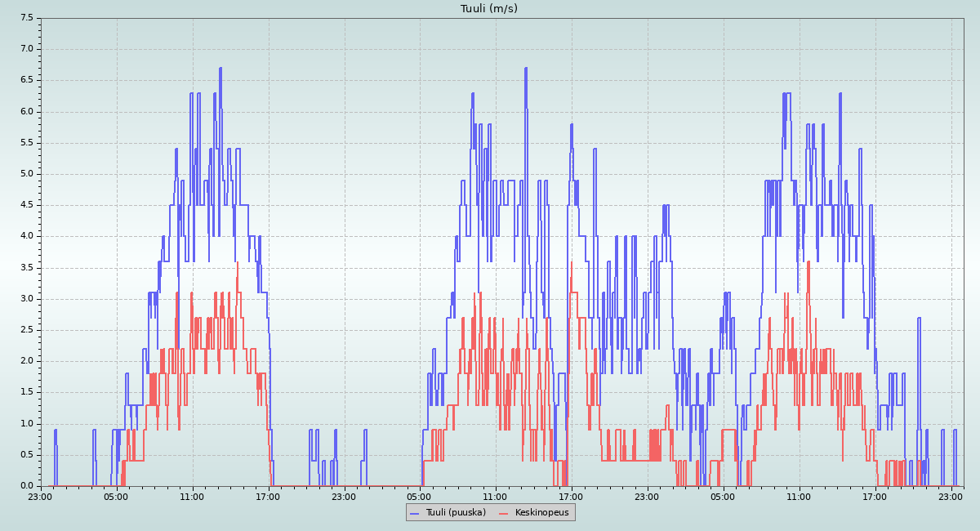Viewport: 980px width, 531px height.
Task: Click the leftmost 23:00 x-axis label
Action: coord(40,496)
